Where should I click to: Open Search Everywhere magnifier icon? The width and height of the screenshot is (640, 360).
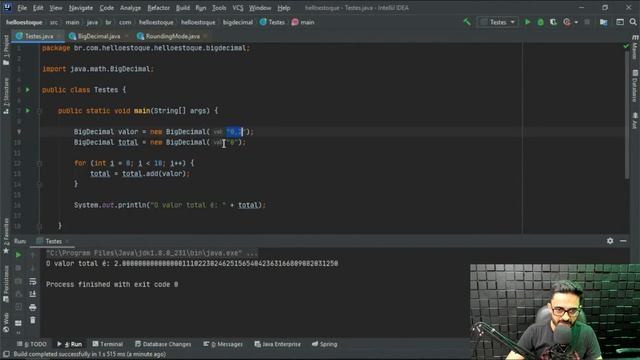tap(633, 22)
